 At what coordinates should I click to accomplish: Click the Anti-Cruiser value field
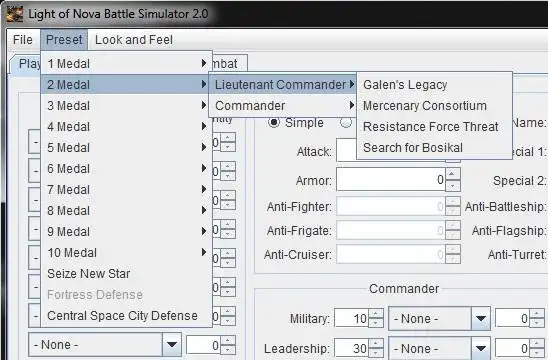391,254
